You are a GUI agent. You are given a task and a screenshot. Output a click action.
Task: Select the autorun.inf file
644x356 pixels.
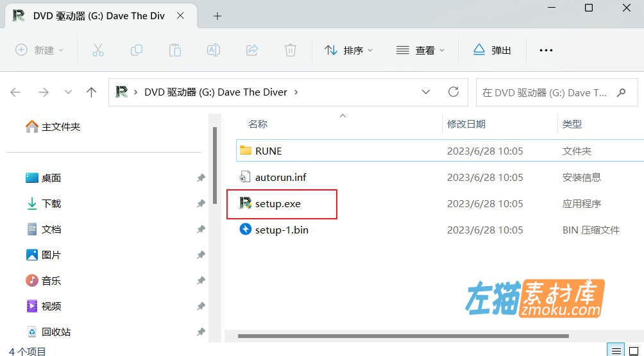coord(280,178)
